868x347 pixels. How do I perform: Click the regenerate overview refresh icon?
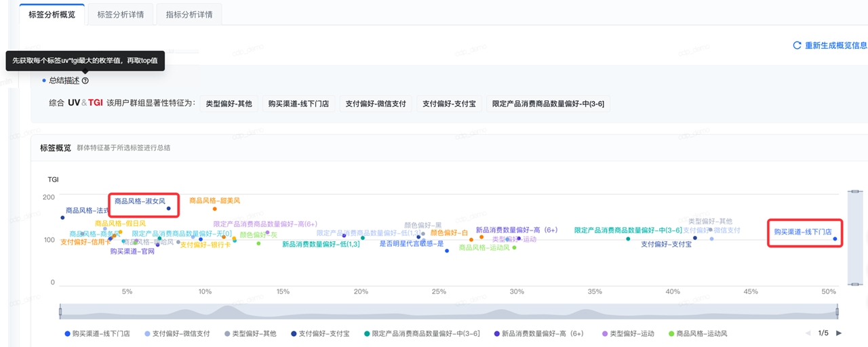pos(797,45)
